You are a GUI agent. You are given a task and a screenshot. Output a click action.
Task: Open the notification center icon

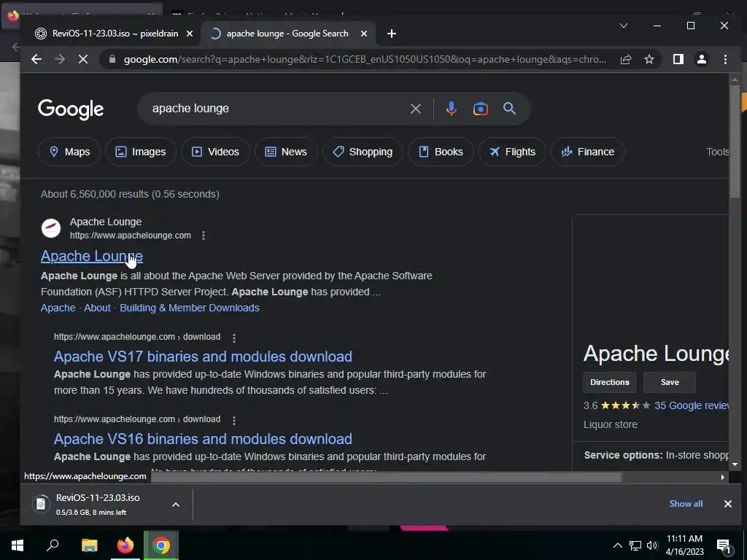[724, 546]
